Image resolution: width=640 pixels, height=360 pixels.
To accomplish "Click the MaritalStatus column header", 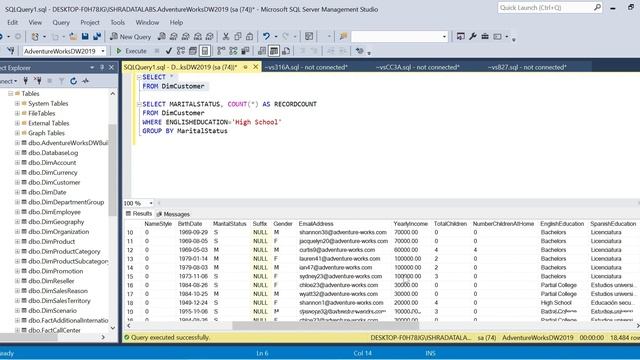I will tap(229, 224).
